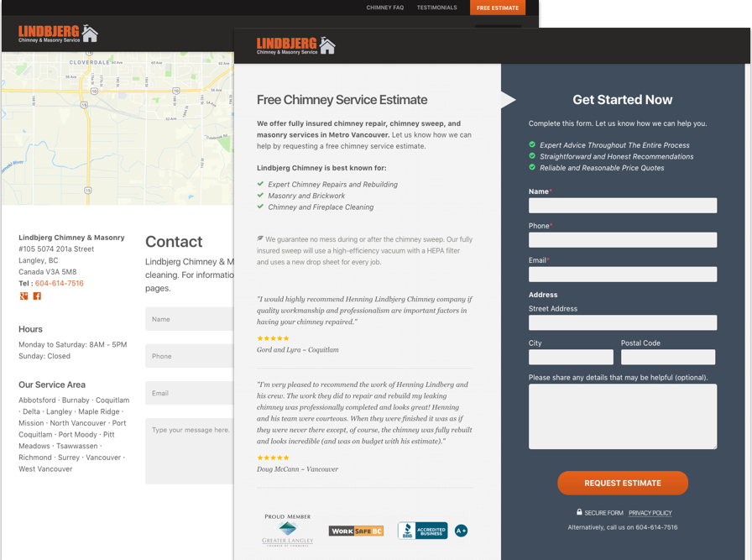Click 'Surrey' in the service area list
Image resolution: width=752 pixels, height=560 pixels.
point(69,458)
